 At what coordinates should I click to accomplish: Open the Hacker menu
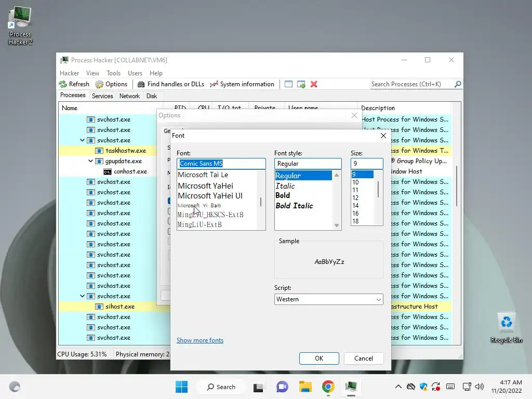pyautogui.click(x=69, y=73)
